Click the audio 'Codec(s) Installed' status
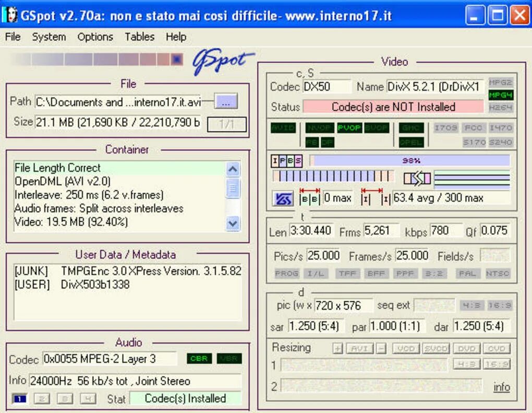 (185, 398)
